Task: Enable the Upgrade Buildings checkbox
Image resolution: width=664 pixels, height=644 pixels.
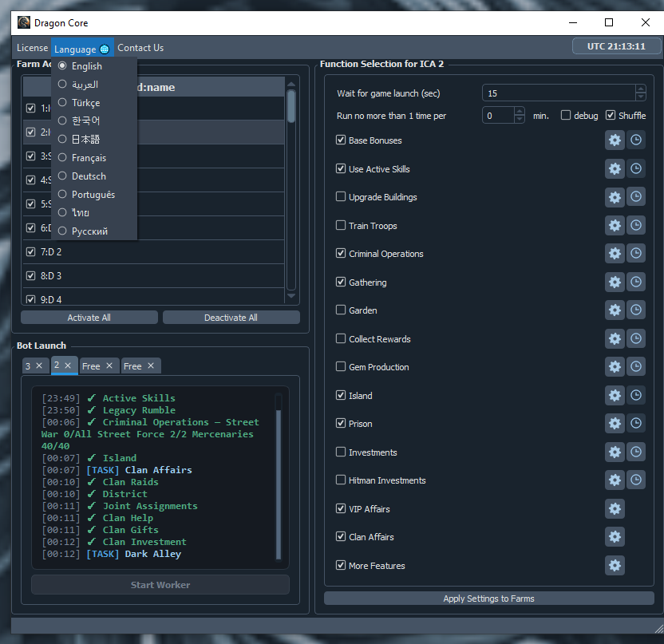Action: (341, 196)
